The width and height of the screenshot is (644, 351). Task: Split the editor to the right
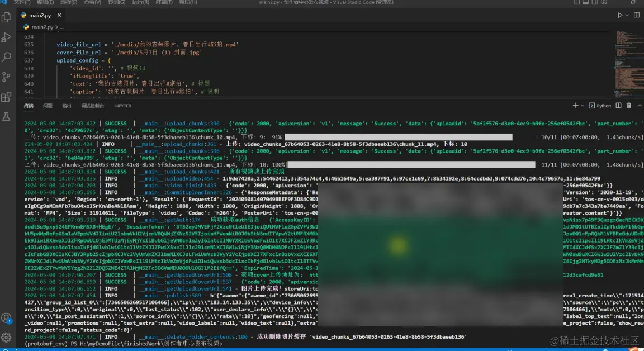point(637,15)
